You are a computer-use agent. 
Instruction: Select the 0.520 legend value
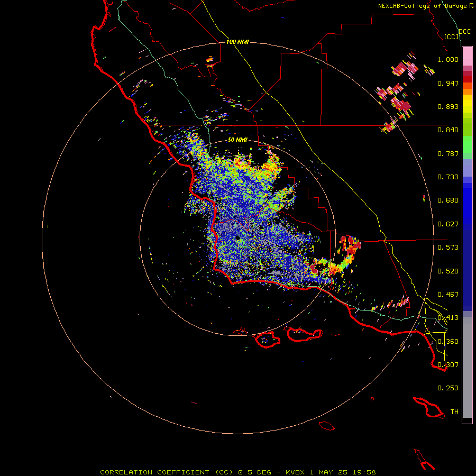(x=448, y=271)
